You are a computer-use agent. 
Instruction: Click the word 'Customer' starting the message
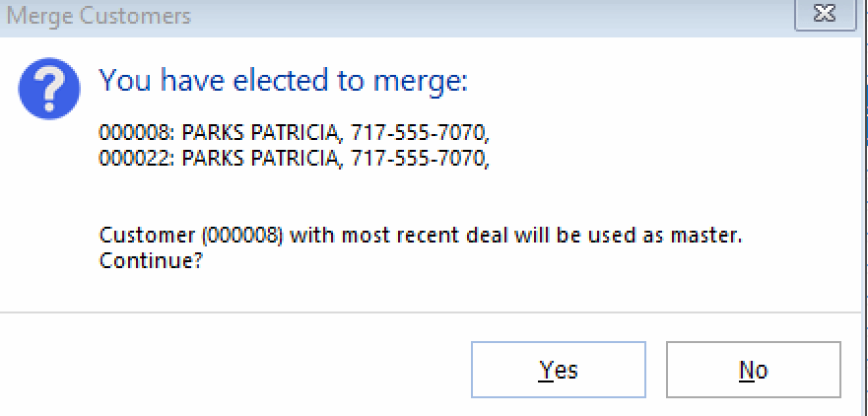139,238
